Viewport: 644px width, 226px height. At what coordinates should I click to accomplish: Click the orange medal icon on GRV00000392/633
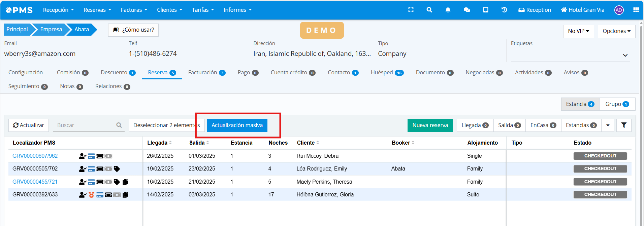[x=91, y=195]
